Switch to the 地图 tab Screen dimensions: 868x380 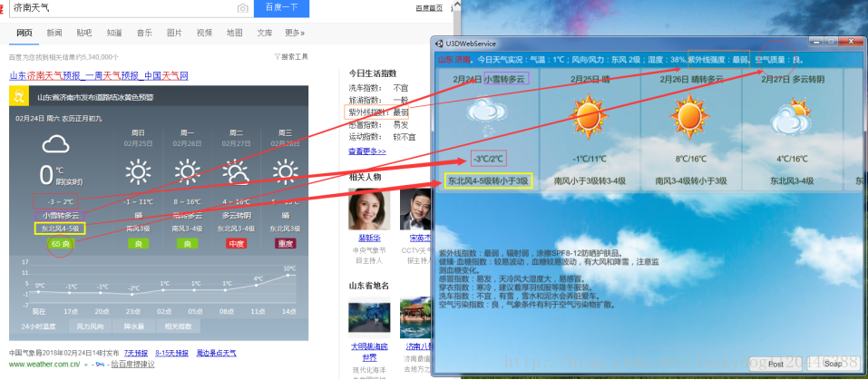tap(234, 33)
